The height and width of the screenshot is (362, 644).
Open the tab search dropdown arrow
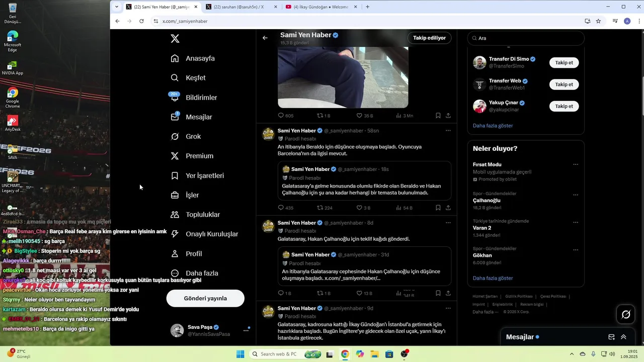pyautogui.click(x=117, y=7)
